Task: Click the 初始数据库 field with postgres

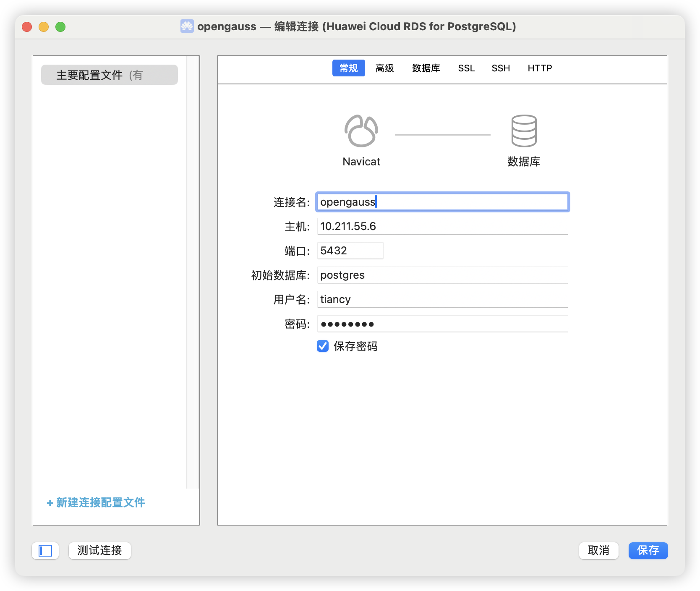Action: click(x=443, y=275)
